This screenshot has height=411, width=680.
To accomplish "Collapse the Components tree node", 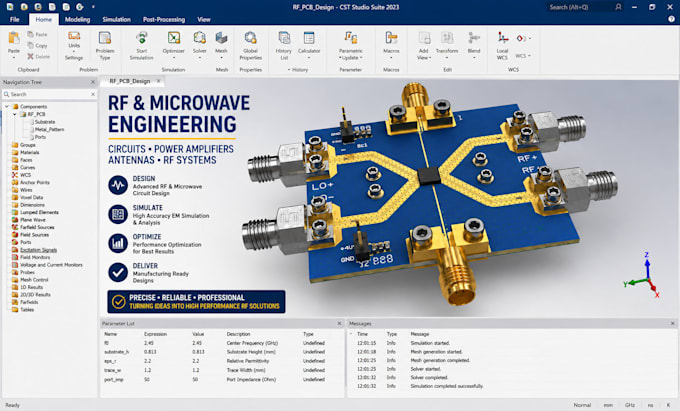I will pos(7,106).
